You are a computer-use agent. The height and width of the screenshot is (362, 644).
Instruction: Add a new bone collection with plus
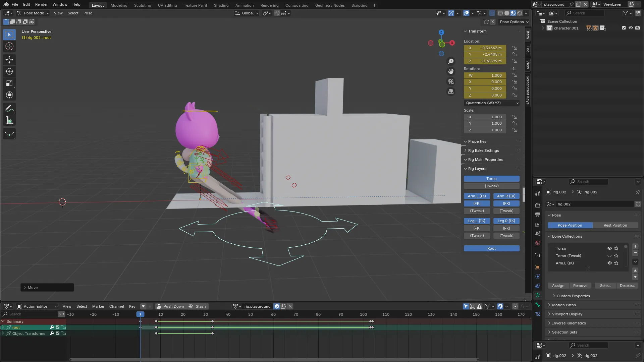click(635, 246)
